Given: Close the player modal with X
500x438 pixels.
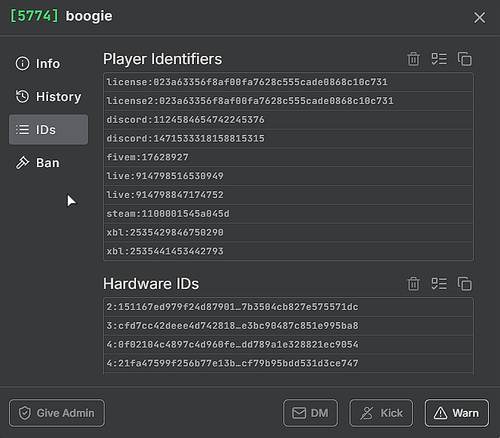Looking at the screenshot, I should 480,17.
